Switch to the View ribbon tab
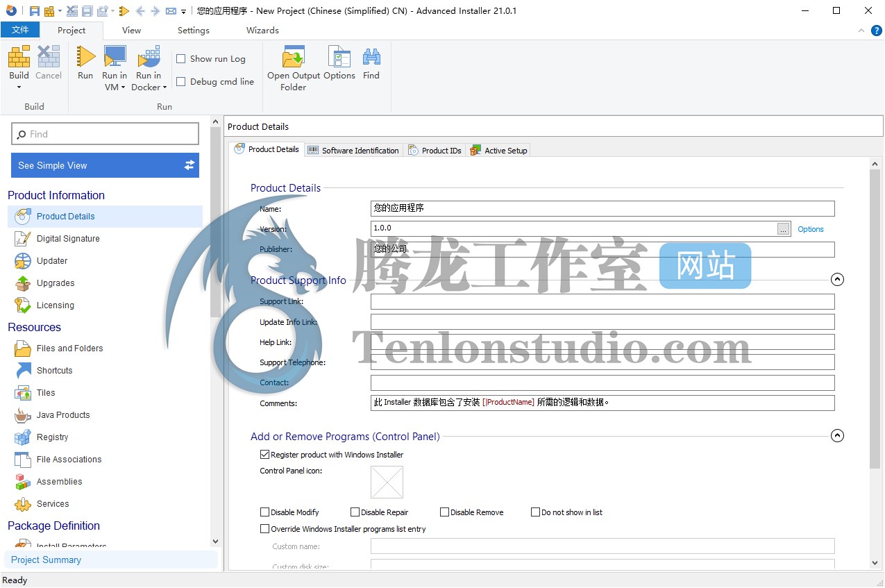 coord(131,30)
